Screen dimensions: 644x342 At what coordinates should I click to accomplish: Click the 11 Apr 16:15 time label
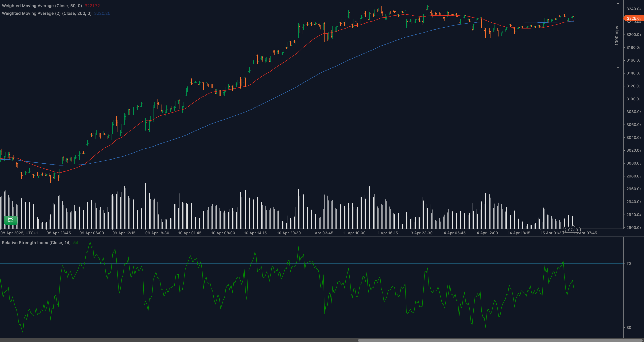tap(387, 233)
